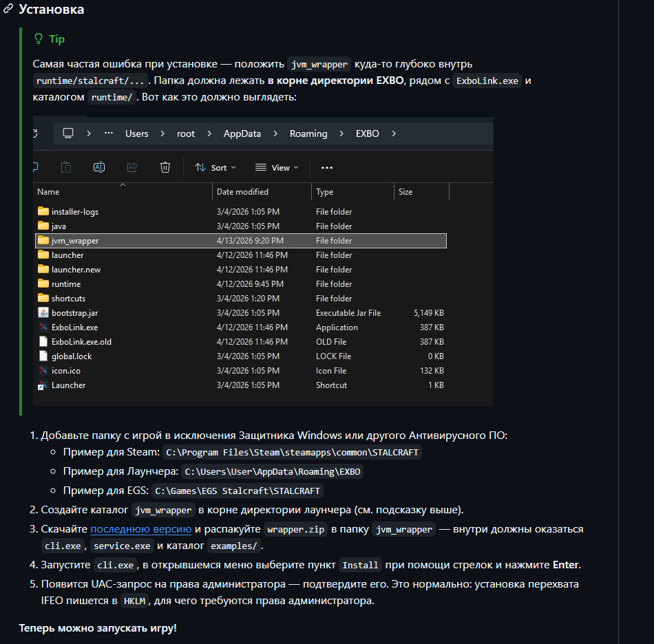This screenshot has width=654, height=644.
Task: Click the Share icon in Explorer toolbar
Action: point(131,167)
